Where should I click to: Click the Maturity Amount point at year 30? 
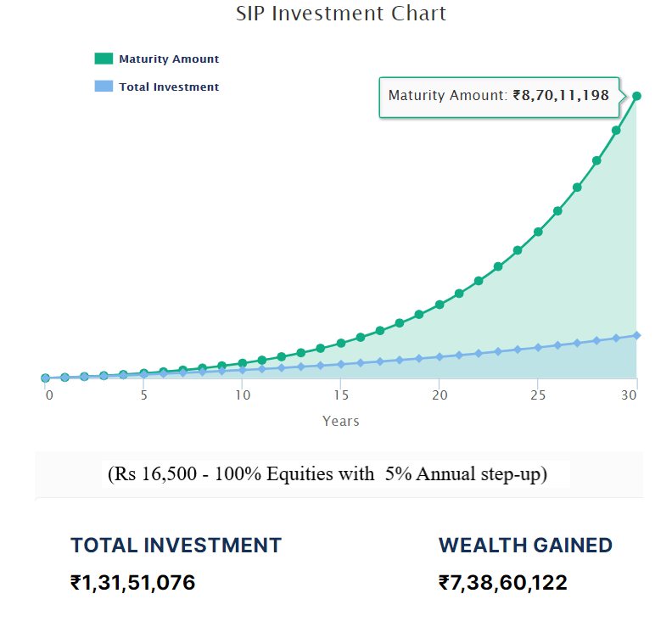coord(636,96)
